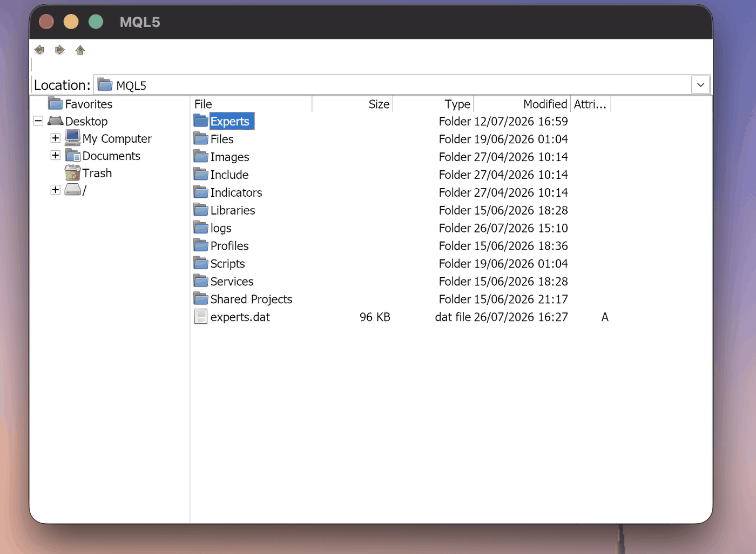Select the Indicators folder name

pyautogui.click(x=236, y=192)
